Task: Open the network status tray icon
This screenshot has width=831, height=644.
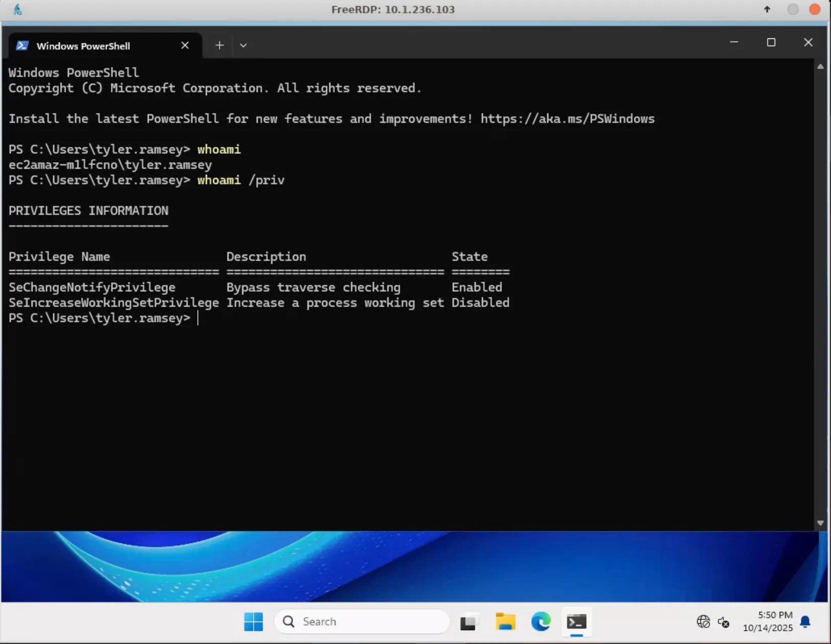Action: (x=703, y=622)
